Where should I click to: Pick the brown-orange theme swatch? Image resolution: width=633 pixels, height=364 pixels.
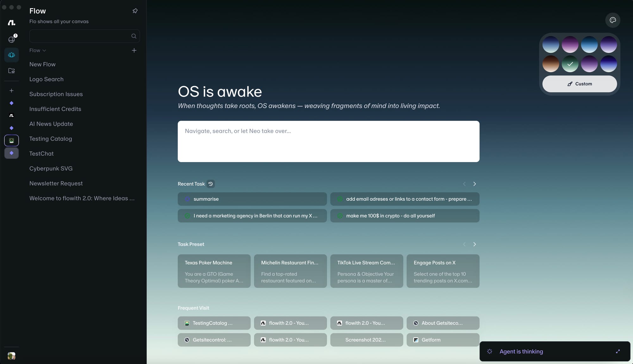[x=550, y=64]
